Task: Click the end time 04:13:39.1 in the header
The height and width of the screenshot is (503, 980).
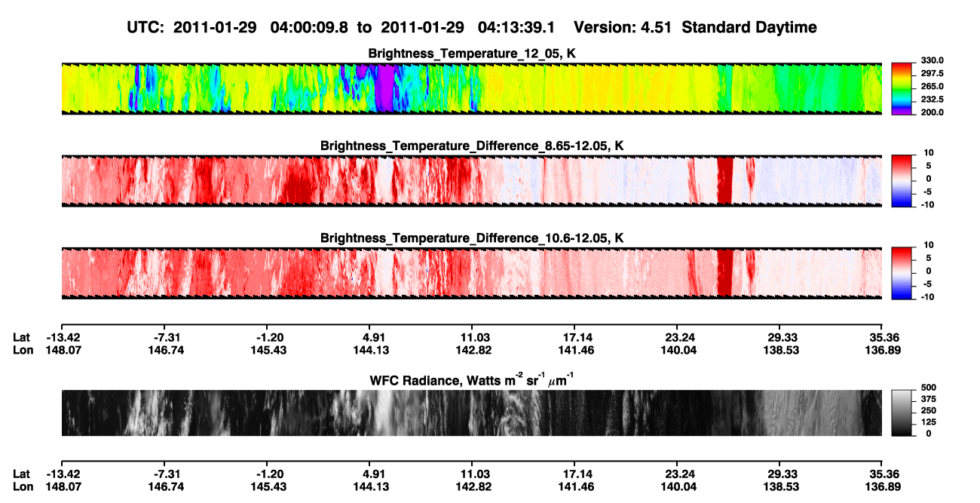Action: [x=516, y=28]
